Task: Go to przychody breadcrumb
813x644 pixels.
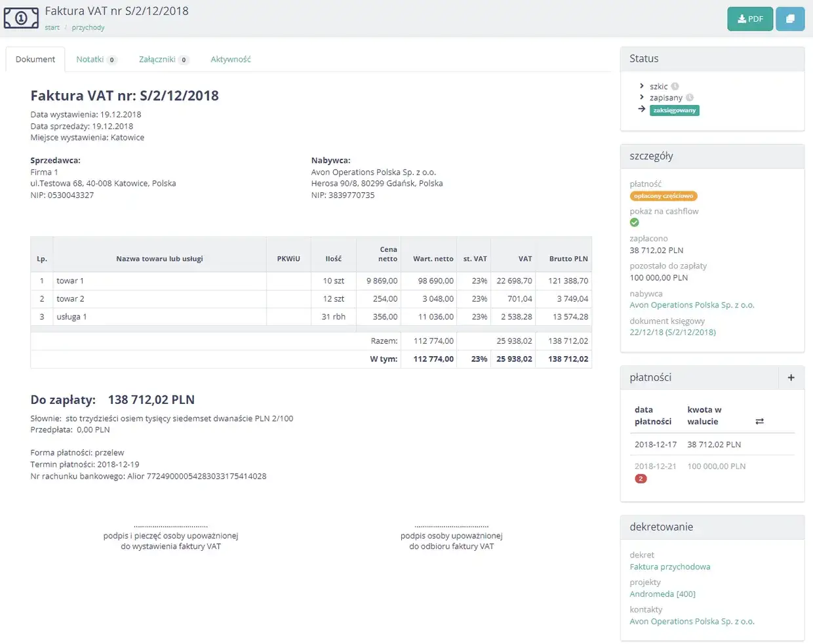Action: click(88, 28)
